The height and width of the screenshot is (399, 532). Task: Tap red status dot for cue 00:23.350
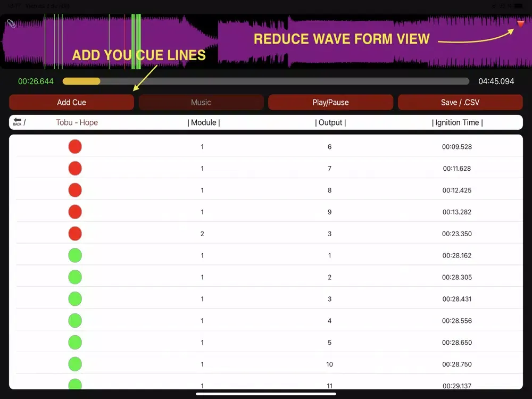point(75,234)
